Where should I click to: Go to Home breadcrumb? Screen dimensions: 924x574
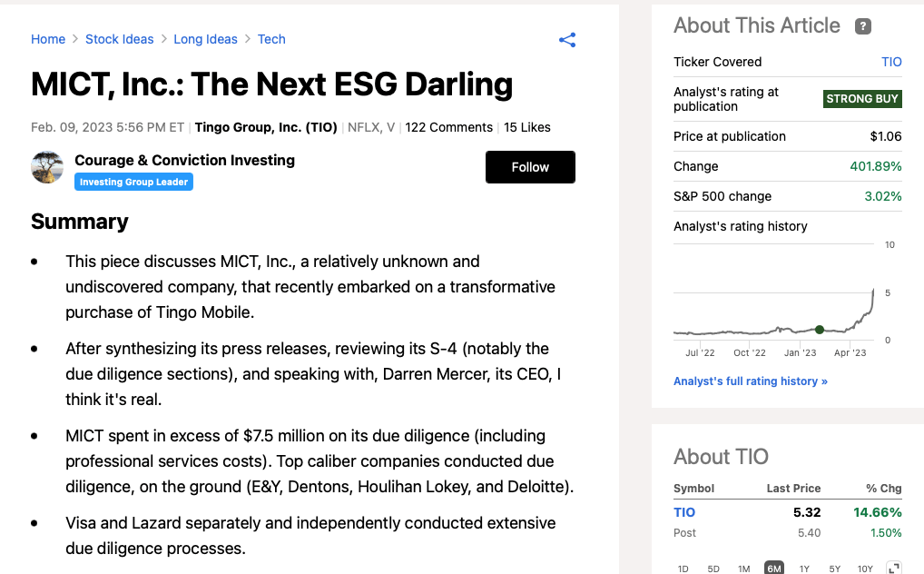48,39
